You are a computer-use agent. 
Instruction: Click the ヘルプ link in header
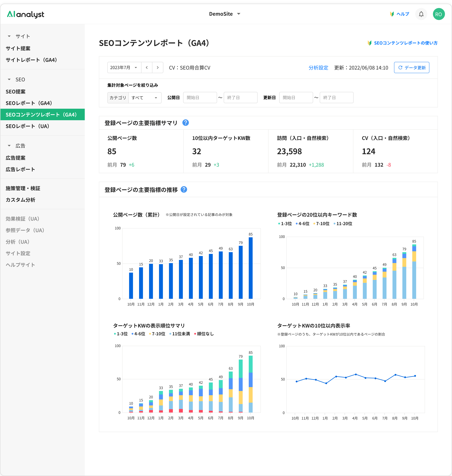click(403, 14)
